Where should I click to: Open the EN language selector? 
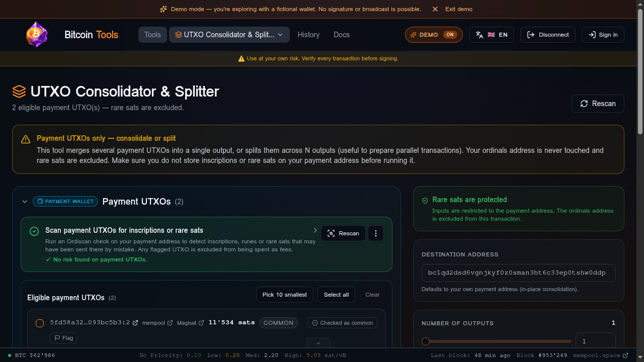tap(492, 35)
